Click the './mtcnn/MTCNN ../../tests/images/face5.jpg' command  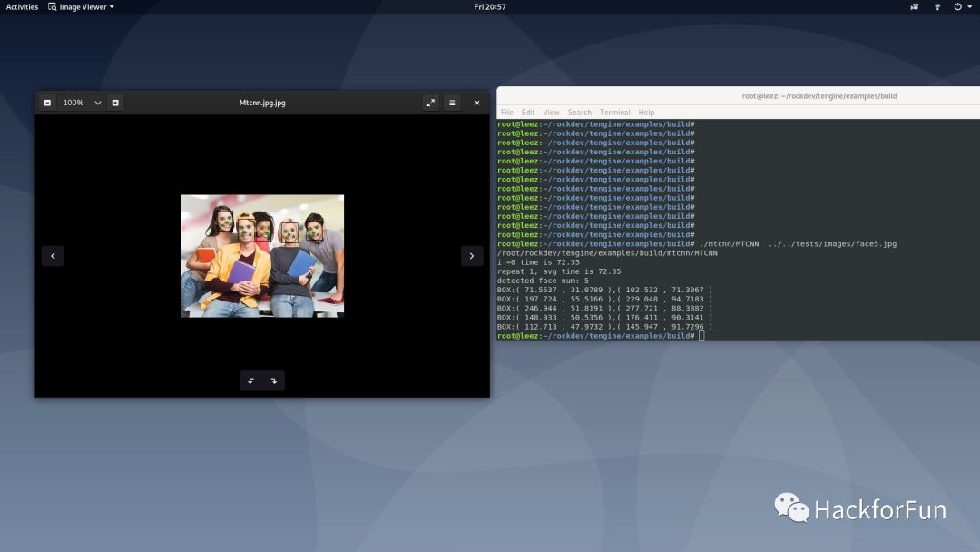[798, 244]
